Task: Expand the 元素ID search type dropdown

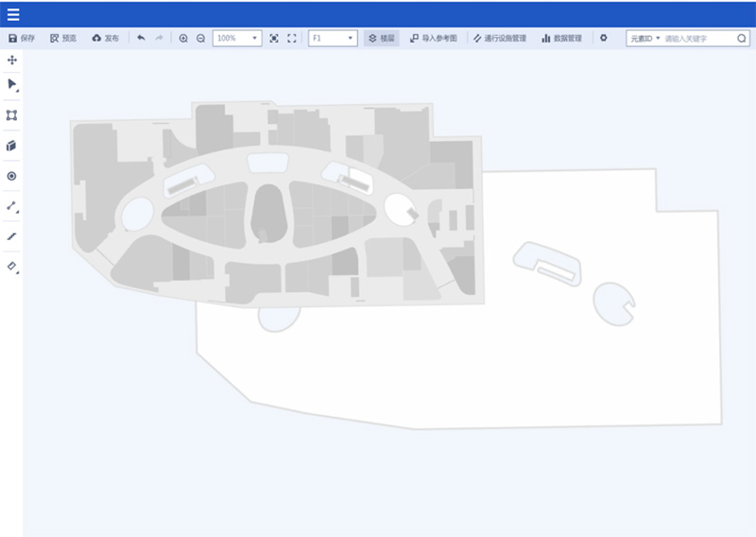Action: [645, 39]
